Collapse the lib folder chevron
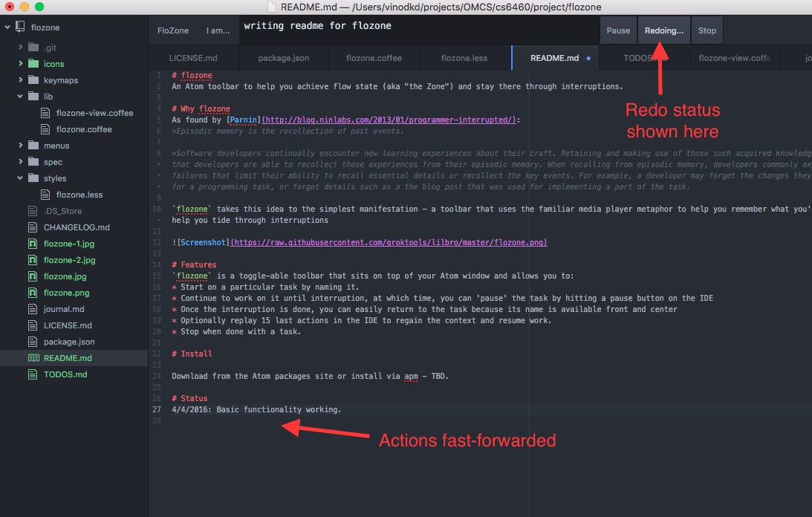812x517 pixels. tap(20, 97)
